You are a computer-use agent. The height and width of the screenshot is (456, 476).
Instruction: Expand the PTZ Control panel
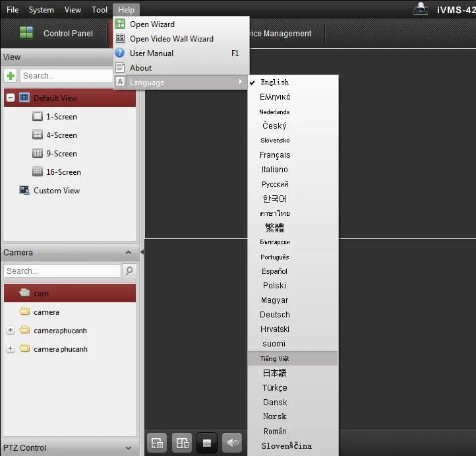(x=128, y=447)
